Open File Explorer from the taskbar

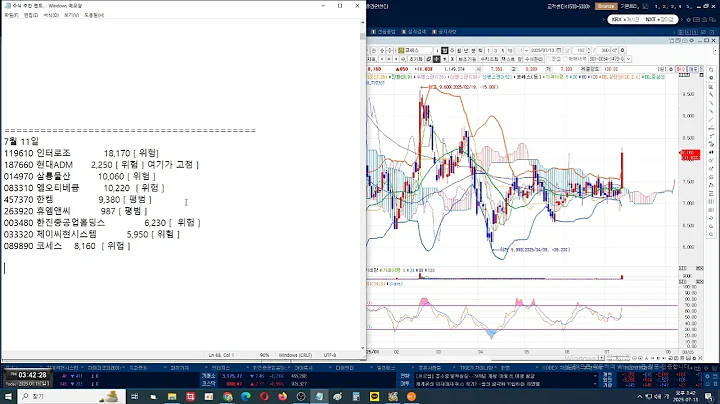[172, 396]
